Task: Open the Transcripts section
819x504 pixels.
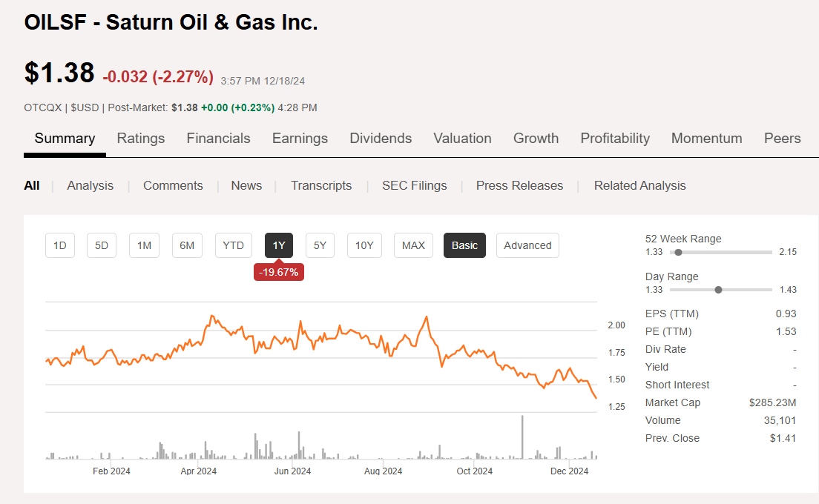Action: (321, 185)
